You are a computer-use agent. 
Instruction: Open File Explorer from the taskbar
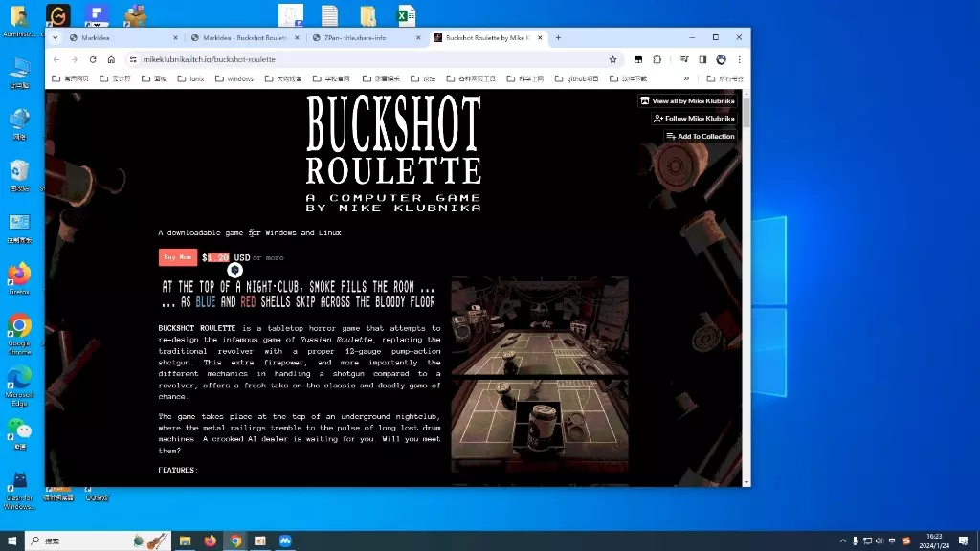pyautogui.click(x=185, y=541)
